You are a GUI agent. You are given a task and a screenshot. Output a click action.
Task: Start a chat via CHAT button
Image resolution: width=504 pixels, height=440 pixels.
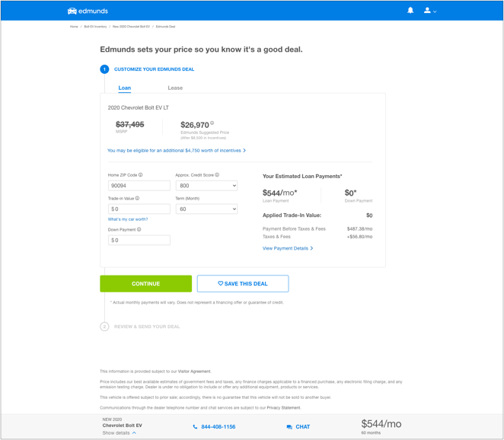[298, 427]
